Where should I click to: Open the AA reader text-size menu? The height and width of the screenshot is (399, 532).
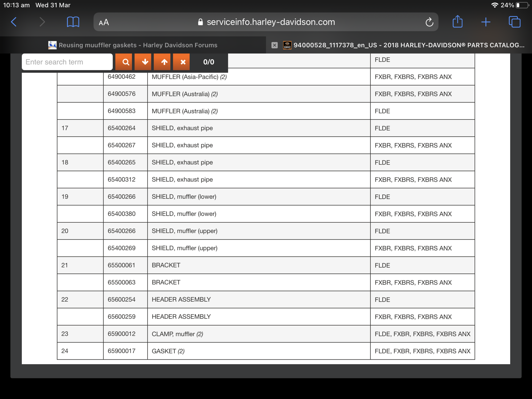(x=104, y=22)
